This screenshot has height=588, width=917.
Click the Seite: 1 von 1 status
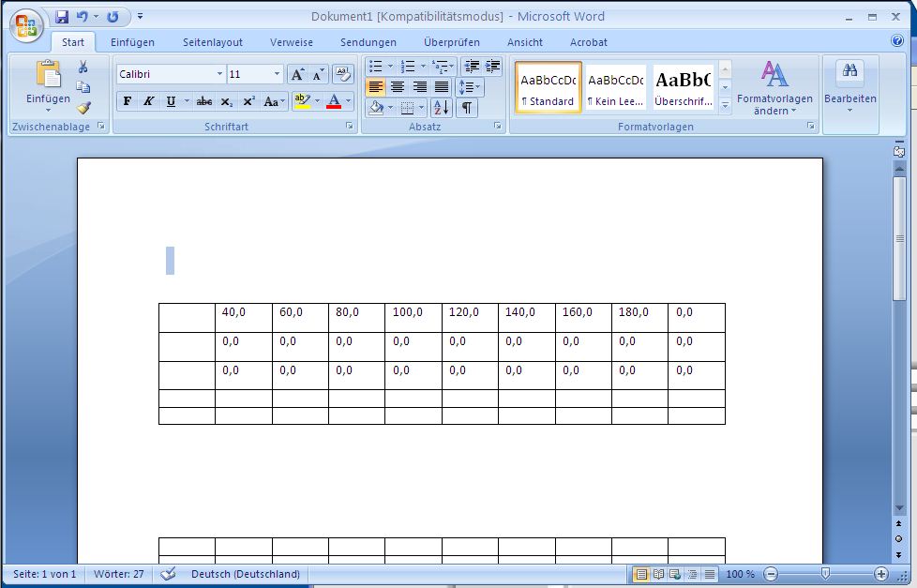44,574
